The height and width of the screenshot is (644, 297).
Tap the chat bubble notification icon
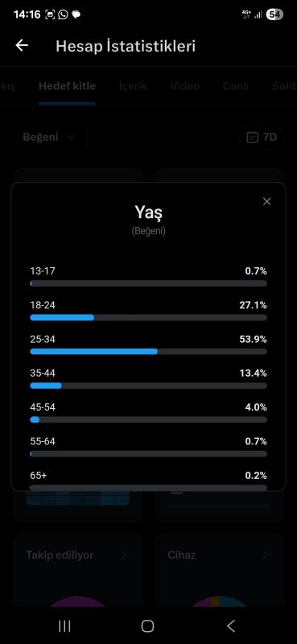(76, 14)
